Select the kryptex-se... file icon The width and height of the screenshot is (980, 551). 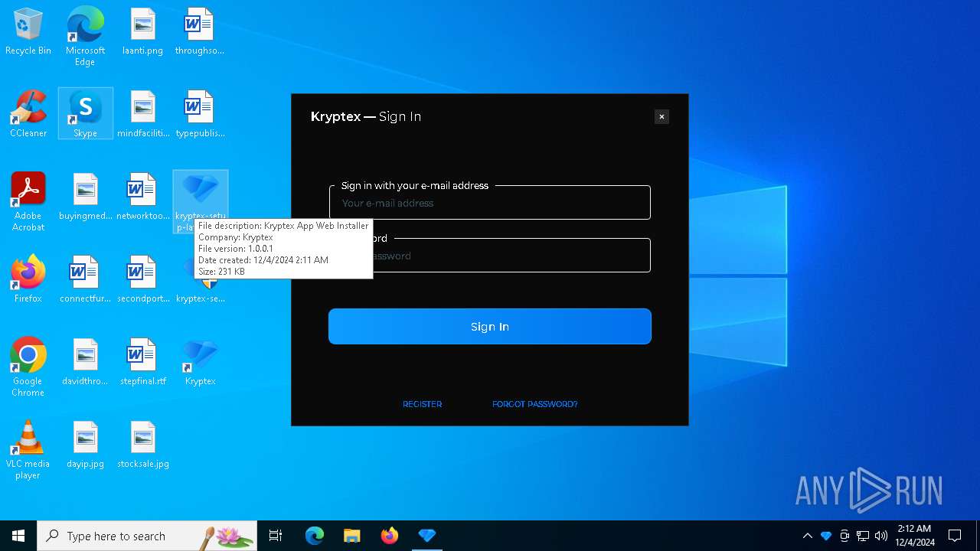pyautogui.click(x=201, y=289)
